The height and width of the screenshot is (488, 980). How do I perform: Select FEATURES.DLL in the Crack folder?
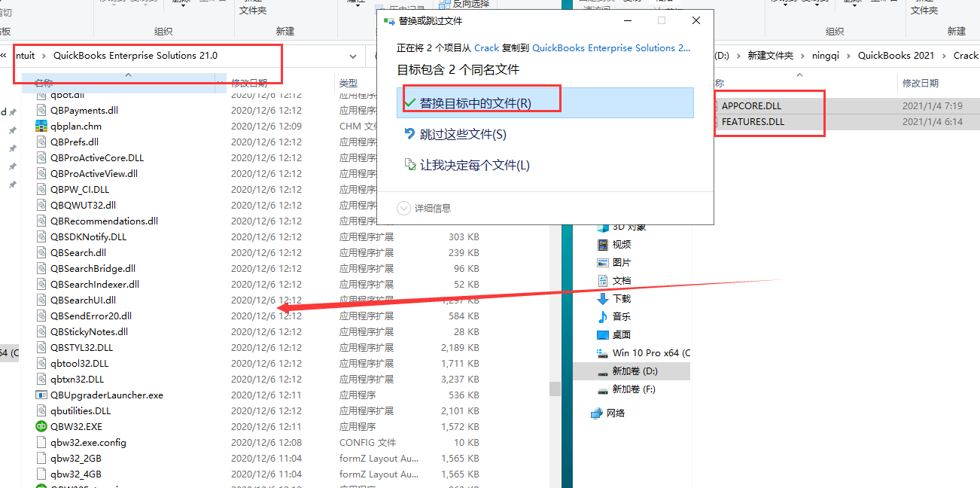pos(753,122)
